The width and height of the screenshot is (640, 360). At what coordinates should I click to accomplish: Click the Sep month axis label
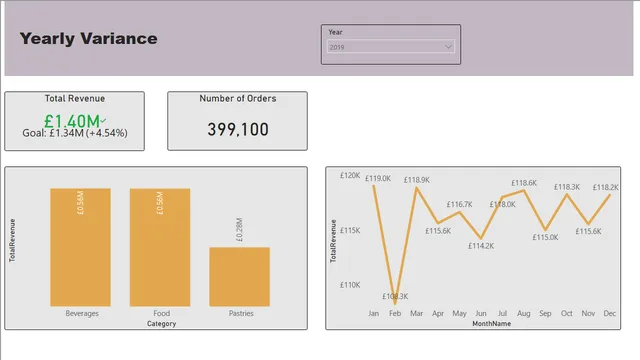[545, 313]
